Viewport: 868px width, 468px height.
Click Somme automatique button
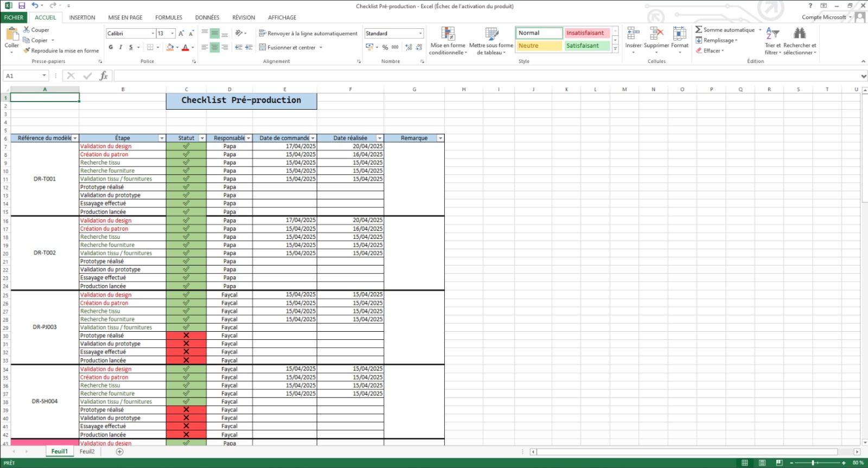coord(725,30)
